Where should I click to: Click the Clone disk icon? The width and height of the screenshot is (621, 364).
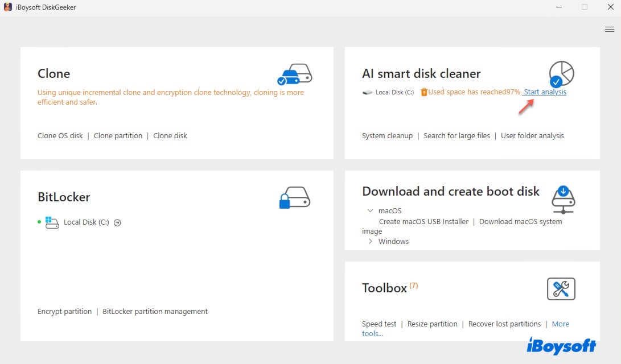[x=295, y=74]
